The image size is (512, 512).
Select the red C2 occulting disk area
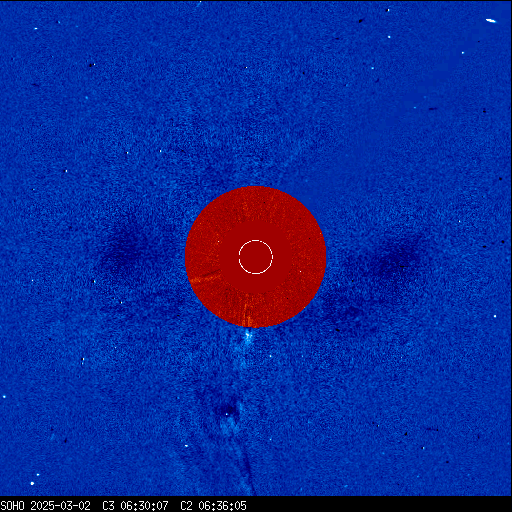coord(255,257)
